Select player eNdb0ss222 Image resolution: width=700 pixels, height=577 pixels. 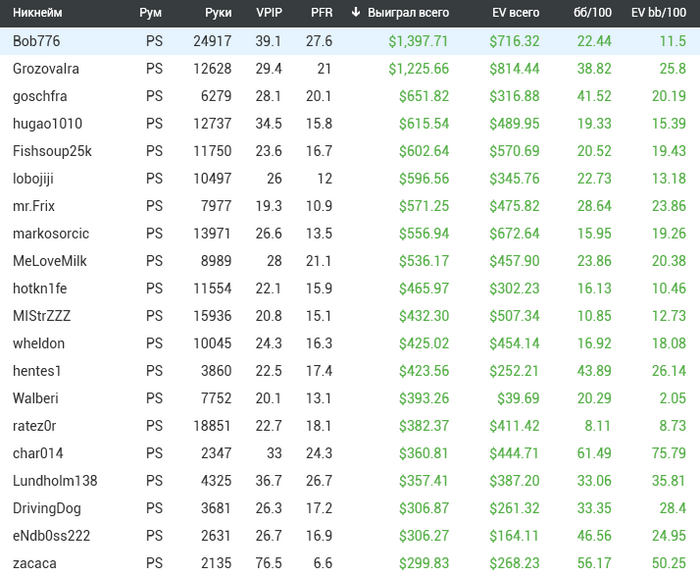(51, 535)
